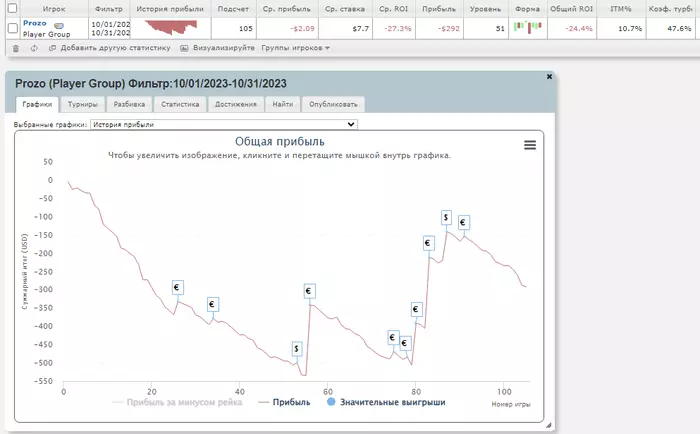The height and width of the screenshot is (434, 700).
Task: Click the copy icon before Добавить другую статистику
Action: point(52,48)
